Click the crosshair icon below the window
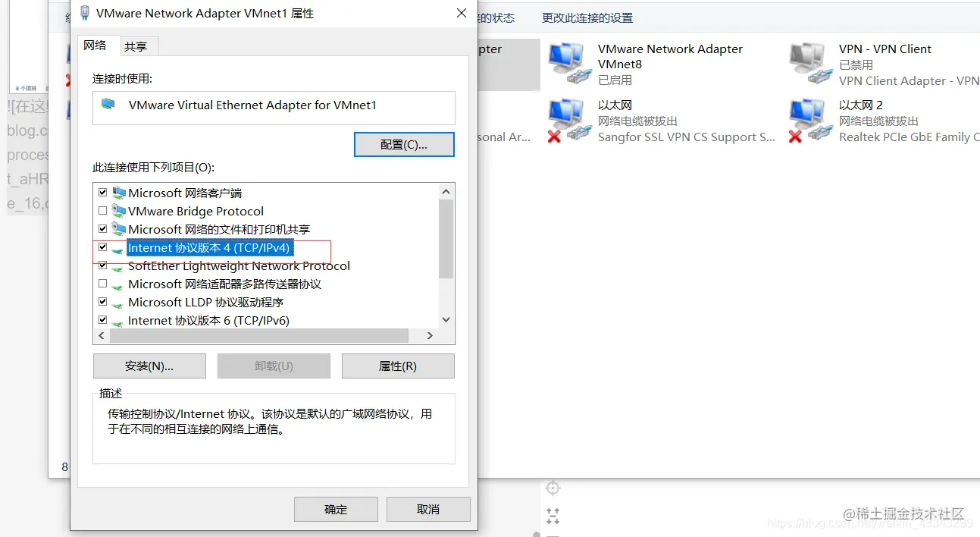Screen dimensions: 980x537 [x=553, y=487]
